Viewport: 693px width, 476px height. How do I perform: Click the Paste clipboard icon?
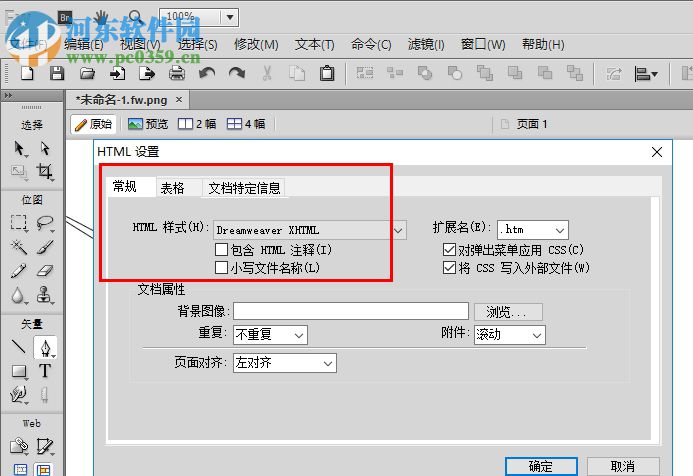[x=327, y=73]
